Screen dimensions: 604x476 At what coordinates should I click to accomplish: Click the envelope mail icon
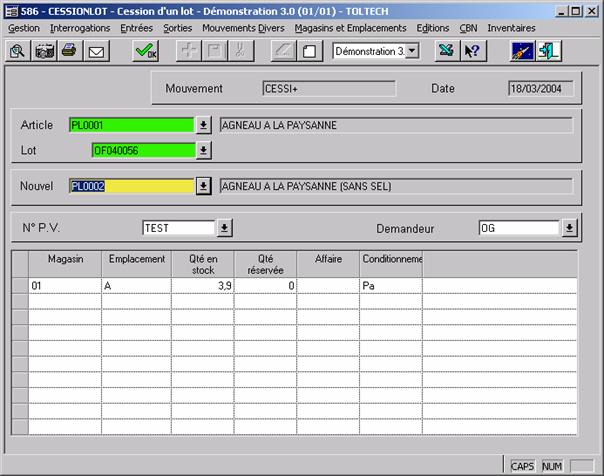tap(96, 51)
